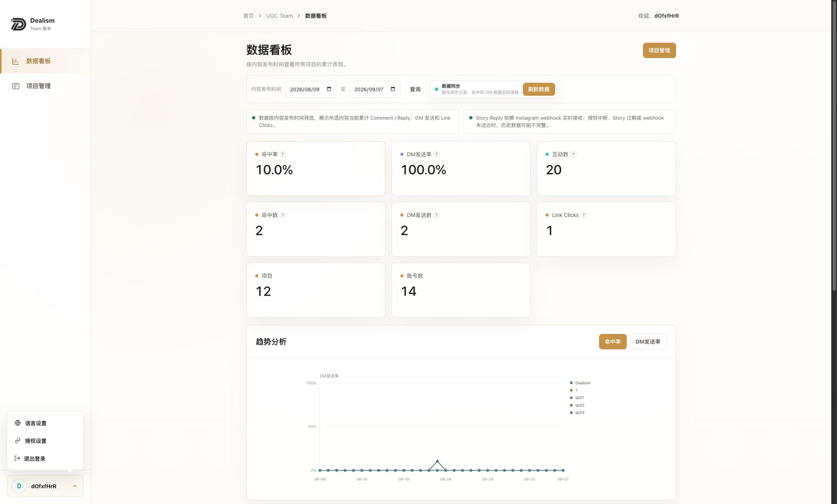Viewport: 837px width, 504px height.
Task: Click the logout arrow icon for 退出登录
Action: coord(17,458)
